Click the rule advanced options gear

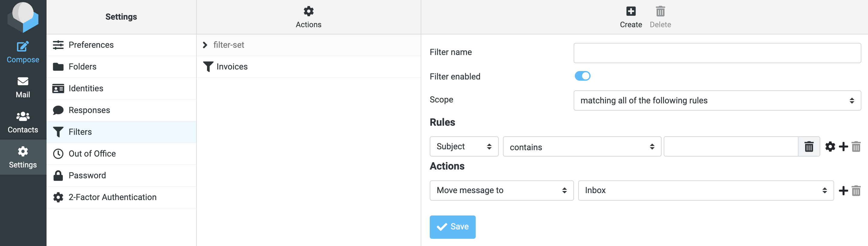coord(830,147)
